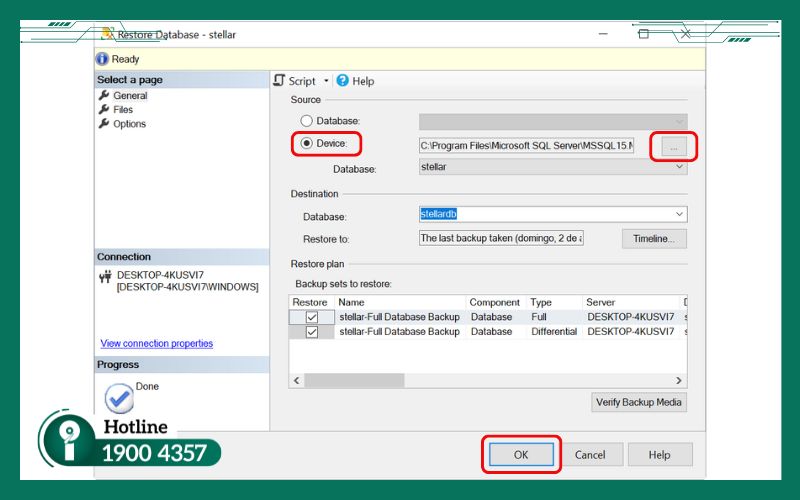Open the Options page

click(130, 124)
